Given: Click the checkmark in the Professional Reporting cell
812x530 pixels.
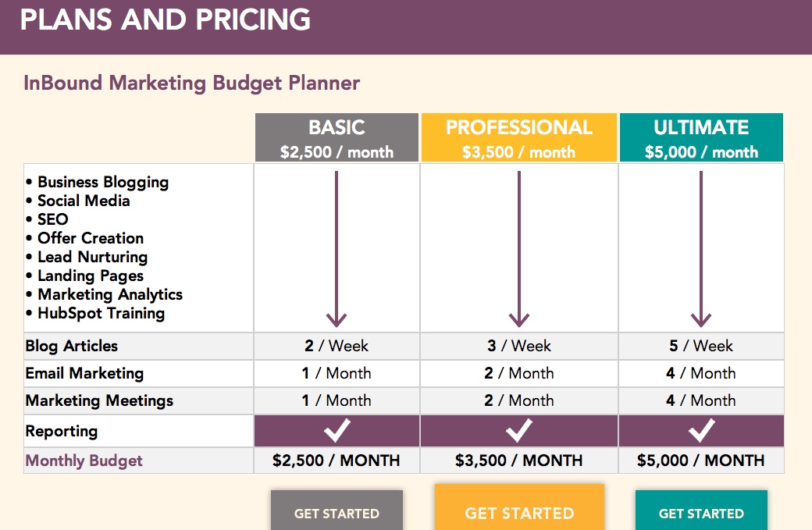Looking at the screenshot, I should (518, 430).
